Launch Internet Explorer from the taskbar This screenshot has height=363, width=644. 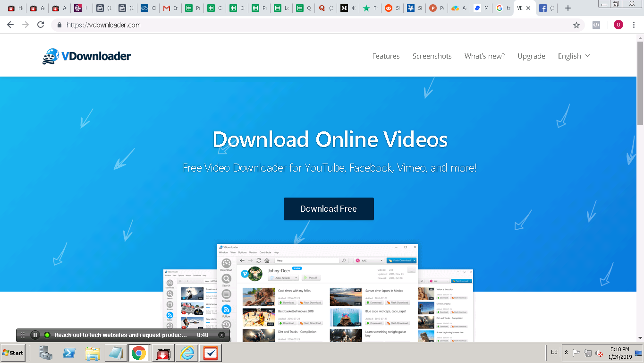pos(187,353)
